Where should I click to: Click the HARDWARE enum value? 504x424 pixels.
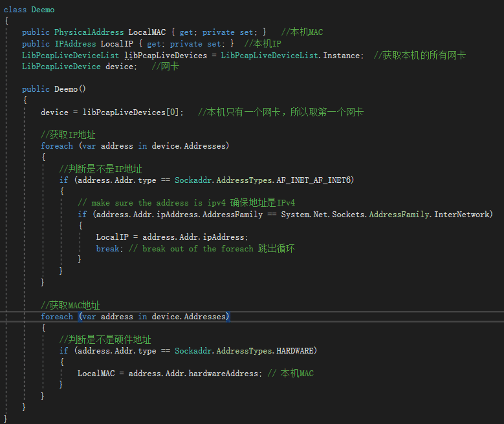click(x=295, y=350)
